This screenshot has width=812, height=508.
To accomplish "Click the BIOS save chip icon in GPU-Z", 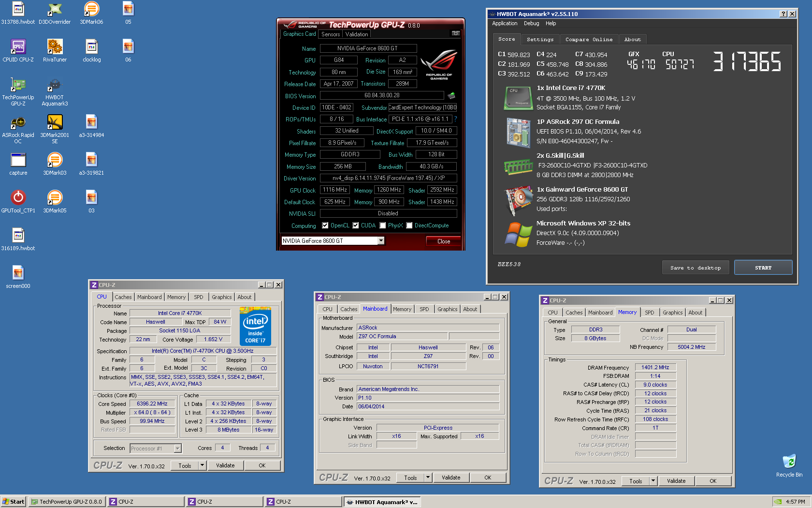I will click(x=451, y=96).
